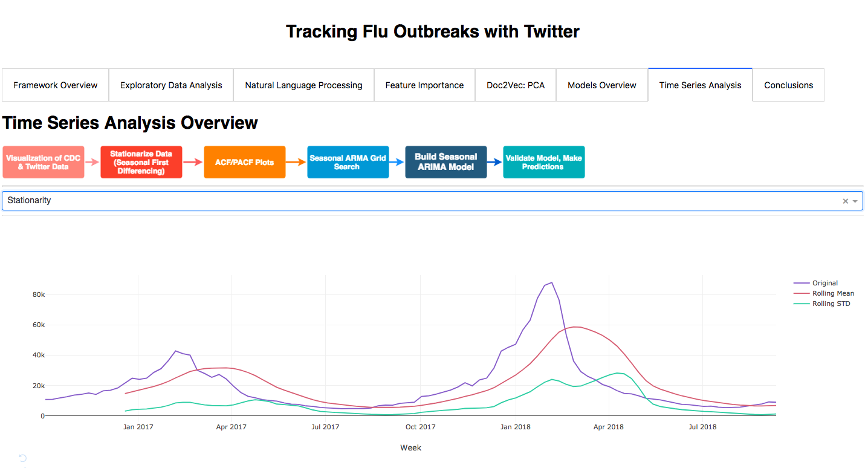The image size is (868, 468).
Task: Clear the Stationarity dropdown selection
Action: click(846, 201)
